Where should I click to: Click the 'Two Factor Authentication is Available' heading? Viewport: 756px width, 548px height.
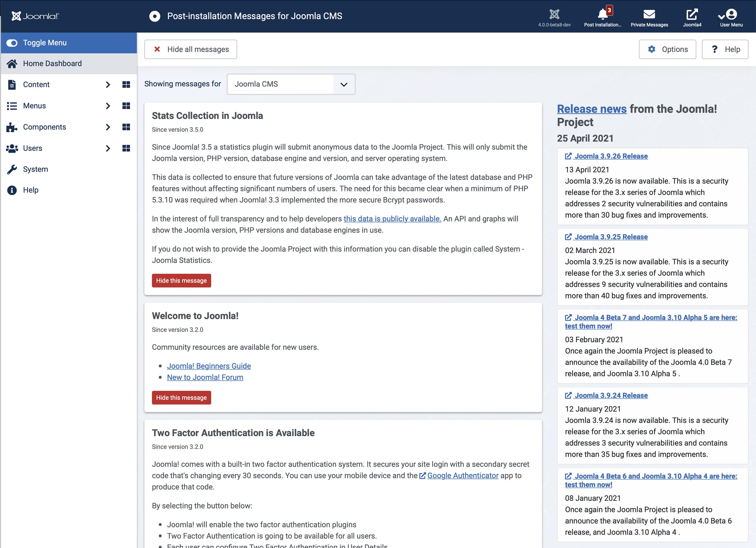pos(233,433)
